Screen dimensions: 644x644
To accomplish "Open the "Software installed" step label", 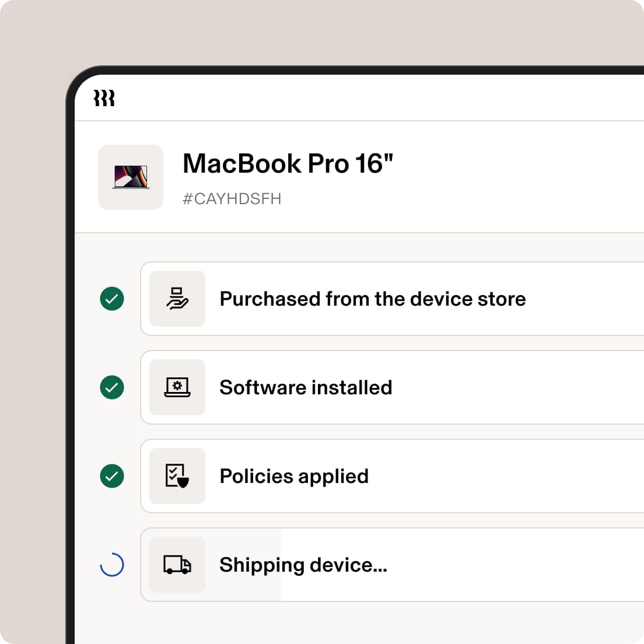I will (306, 387).
